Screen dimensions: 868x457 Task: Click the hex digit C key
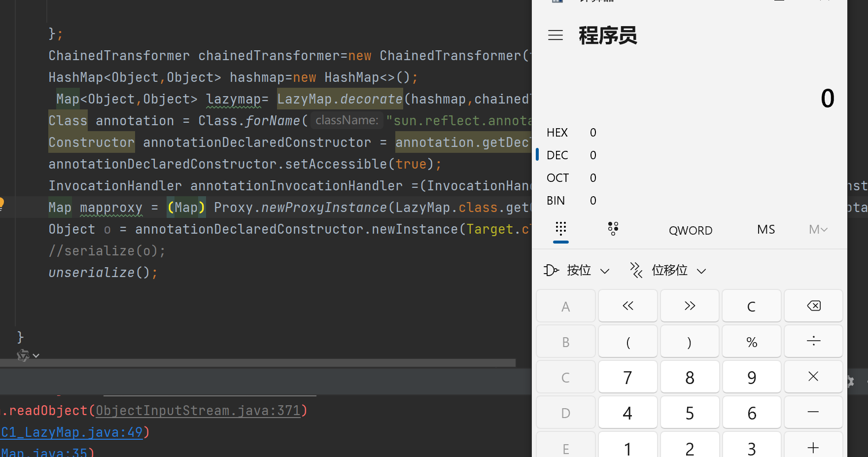[x=566, y=377]
